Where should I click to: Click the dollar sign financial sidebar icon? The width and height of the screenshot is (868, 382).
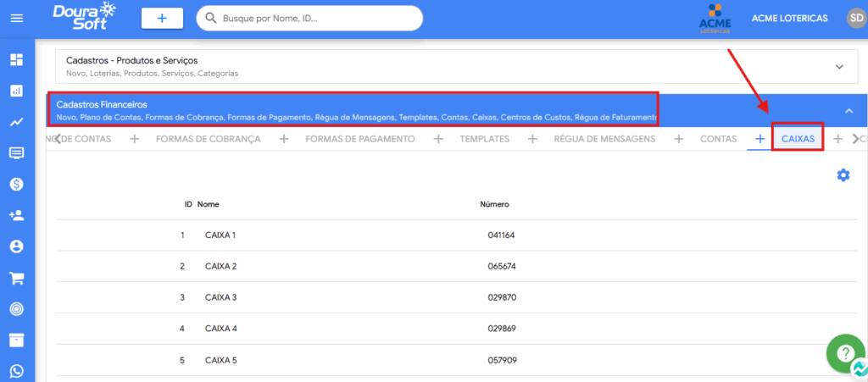coord(16,184)
